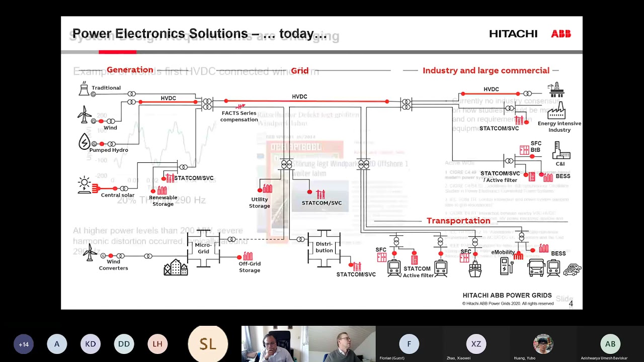The height and width of the screenshot is (362, 644).
Task: Click the parked cars icon
Action: [573, 270]
